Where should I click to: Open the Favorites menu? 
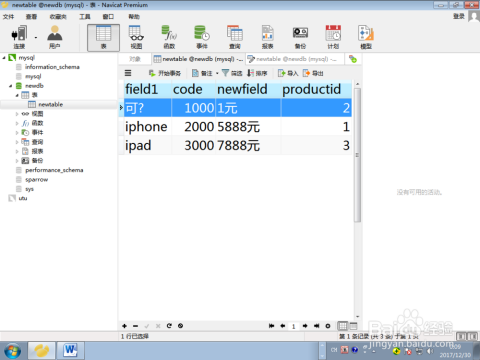tap(58, 16)
